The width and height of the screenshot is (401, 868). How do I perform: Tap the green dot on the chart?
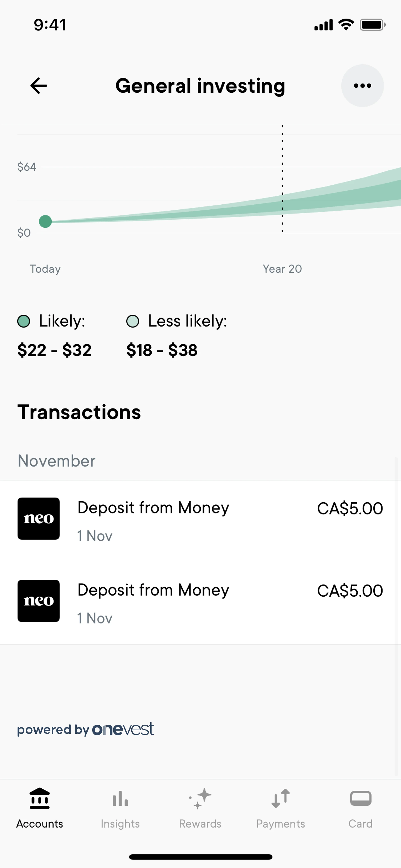(x=45, y=221)
